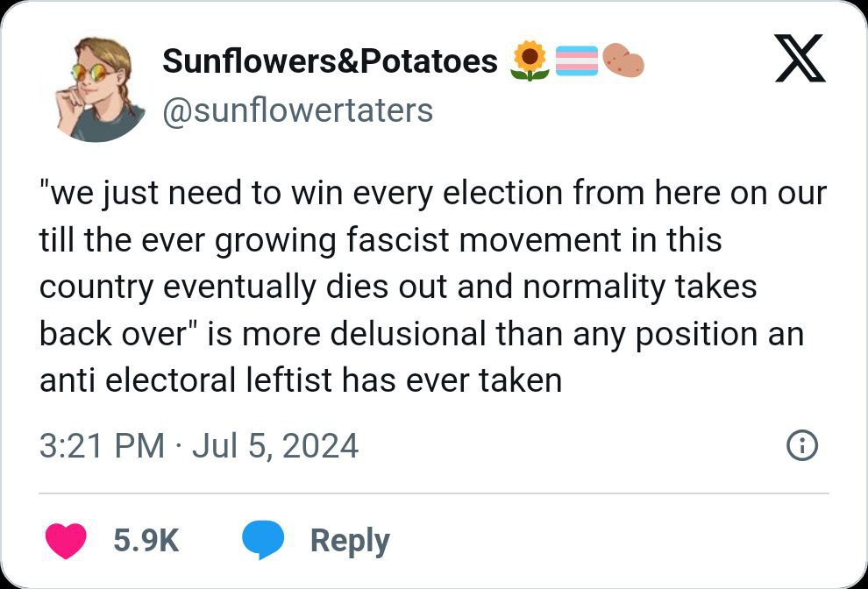
Task: Click the potato emoji in display name
Action: (623, 61)
